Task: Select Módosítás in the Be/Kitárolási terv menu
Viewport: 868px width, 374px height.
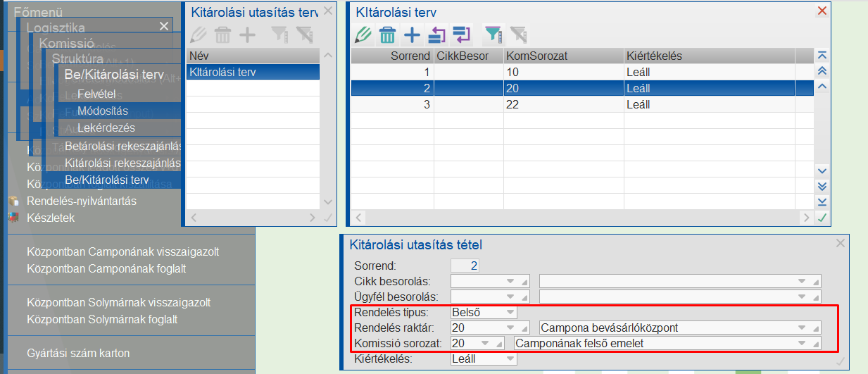Action: click(103, 111)
